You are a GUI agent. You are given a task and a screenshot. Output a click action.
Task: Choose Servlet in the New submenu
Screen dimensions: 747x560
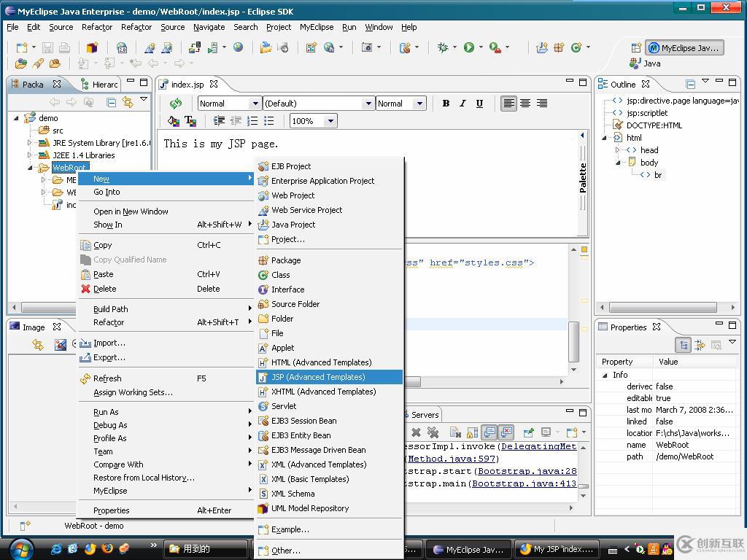point(284,406)
